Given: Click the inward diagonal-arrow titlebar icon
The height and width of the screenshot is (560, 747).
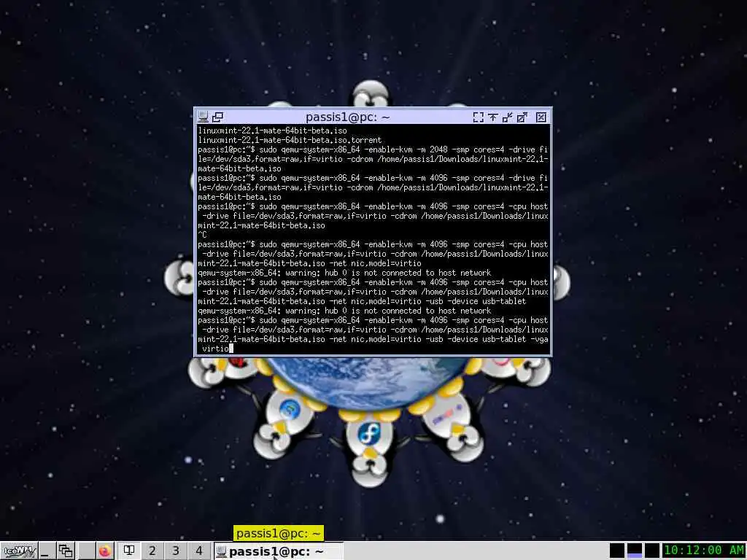Looking at the screenshot, I should (508, 117).
